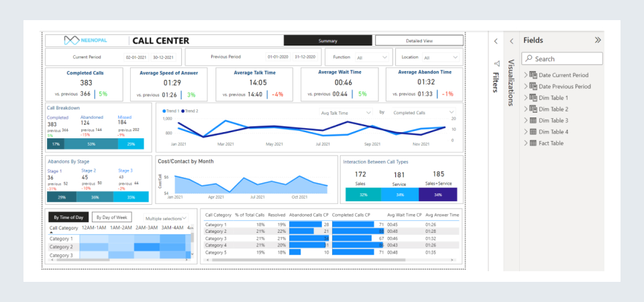Click the Dim Table 4 icon

[x=533, y=132]
